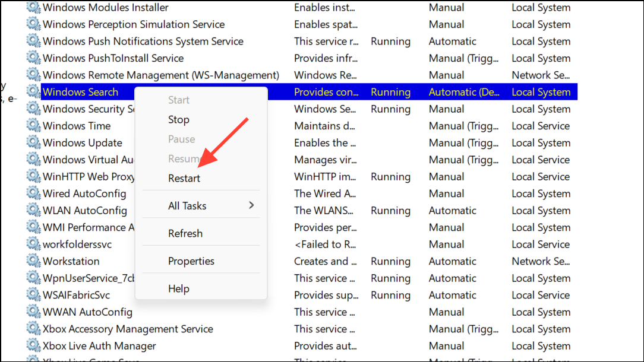The width and height of the screenshot is (644, 362).
Task: Click 'Automatic (De...' startup type of Windows Search
Action: (x=464, y=92)
